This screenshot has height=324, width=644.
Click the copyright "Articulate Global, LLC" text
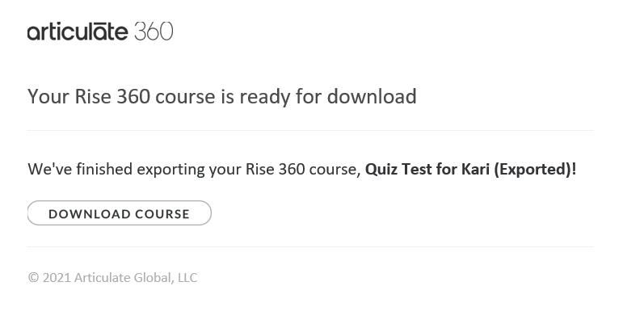tap(136, 278)
